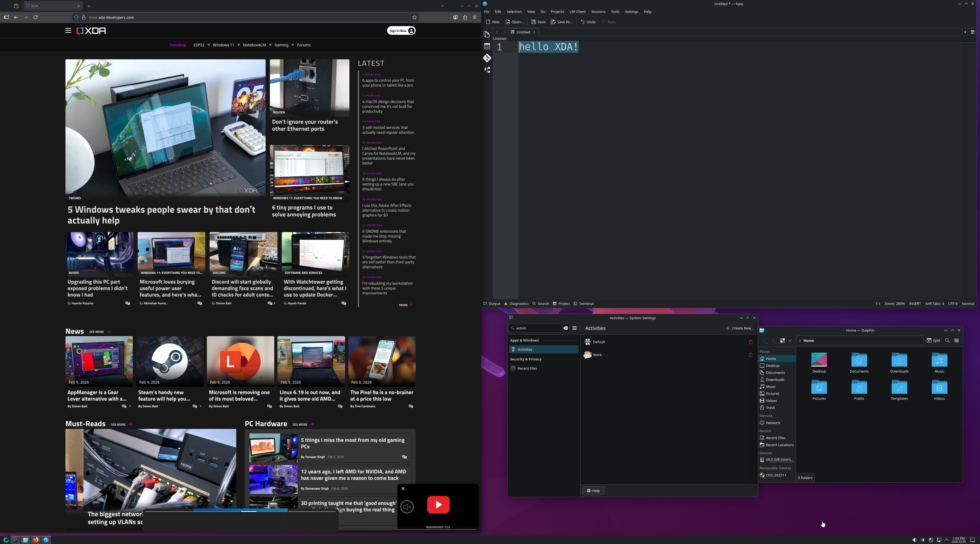Select Trash in Dolphin's Places panel

[x=776, y=408]
